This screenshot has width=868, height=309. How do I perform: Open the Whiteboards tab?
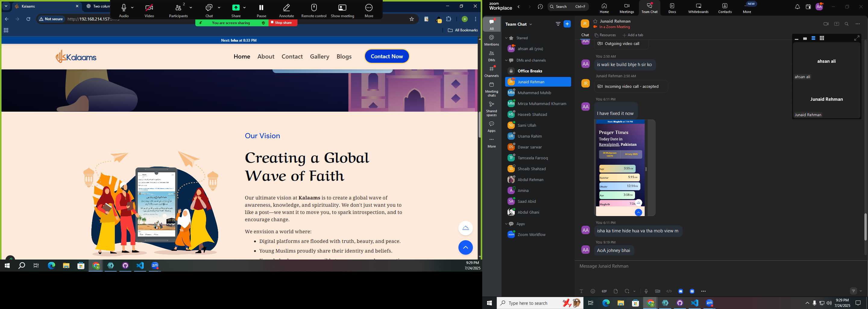[x=699, y=8]
